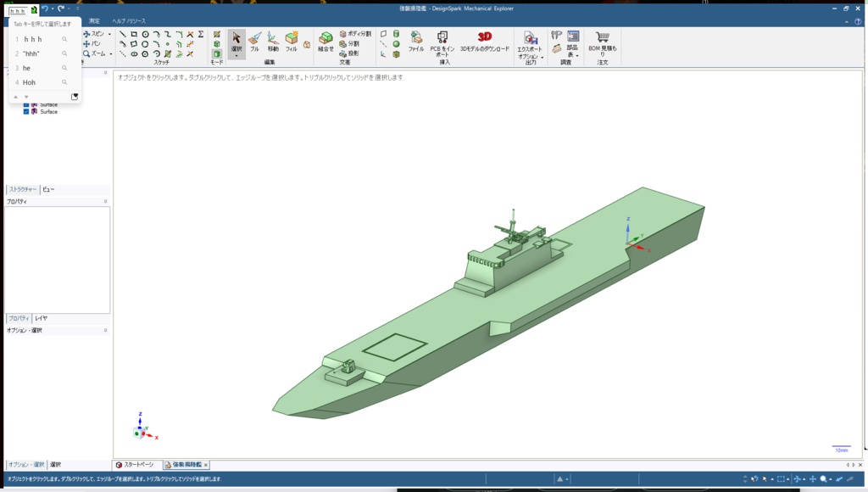
Task: Activate the 選択 (Select) tool
Action: coord(236,42)
